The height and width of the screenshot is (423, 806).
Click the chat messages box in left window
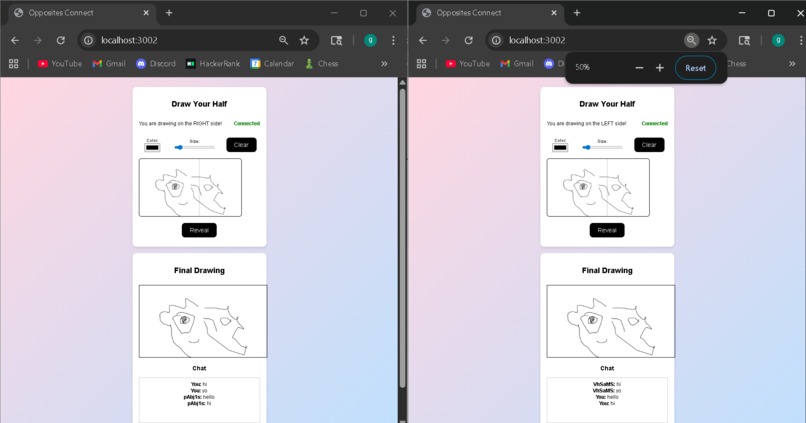pyautogui.click(x=199, y=400)
